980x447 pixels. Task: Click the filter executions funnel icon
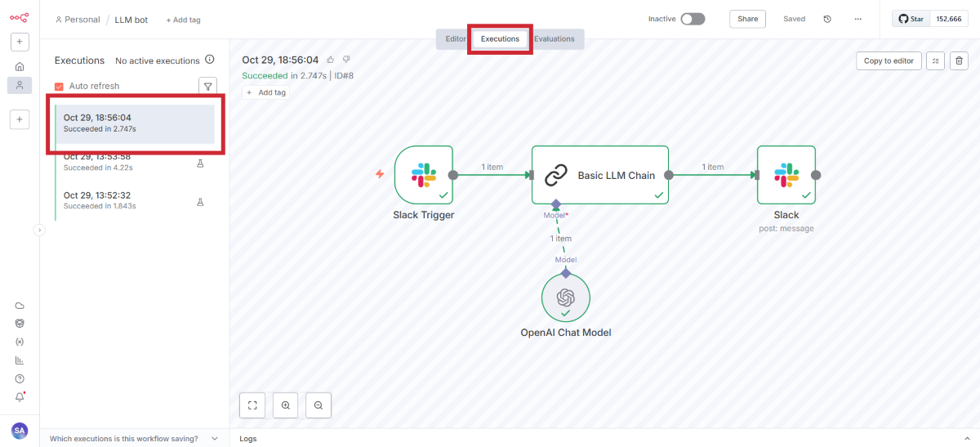pos(208,86)
